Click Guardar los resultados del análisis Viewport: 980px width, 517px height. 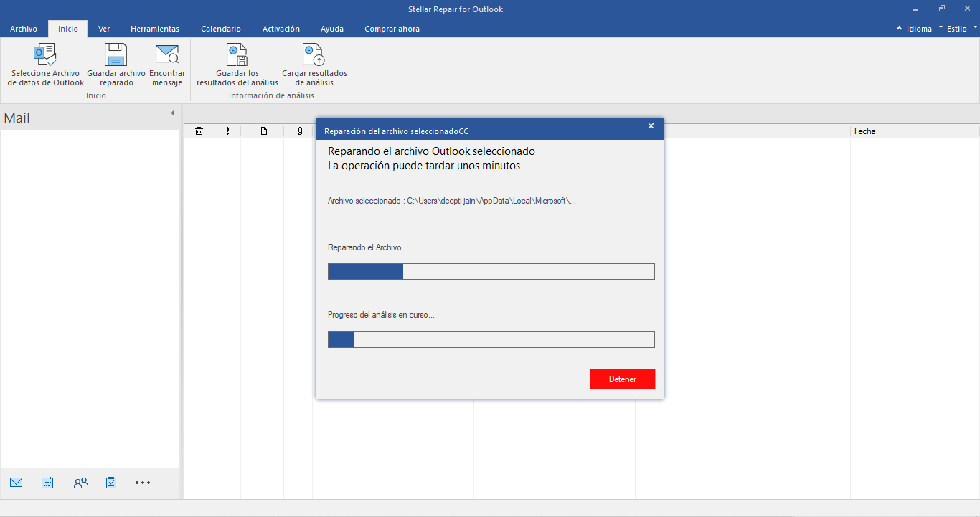tap(237, 55)
